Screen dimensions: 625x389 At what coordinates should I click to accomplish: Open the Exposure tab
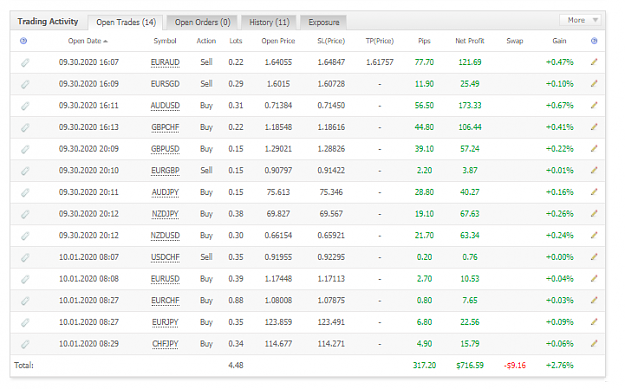[324, 22]
